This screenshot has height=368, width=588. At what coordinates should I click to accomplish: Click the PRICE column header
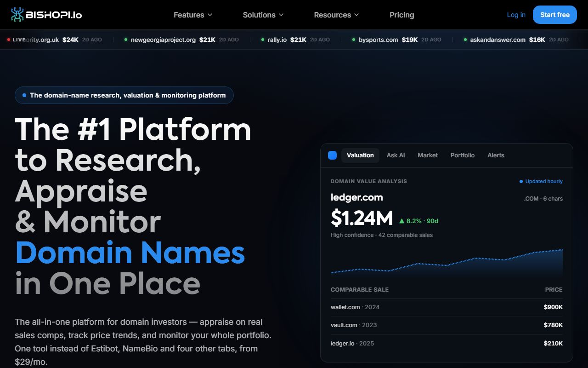554,290
